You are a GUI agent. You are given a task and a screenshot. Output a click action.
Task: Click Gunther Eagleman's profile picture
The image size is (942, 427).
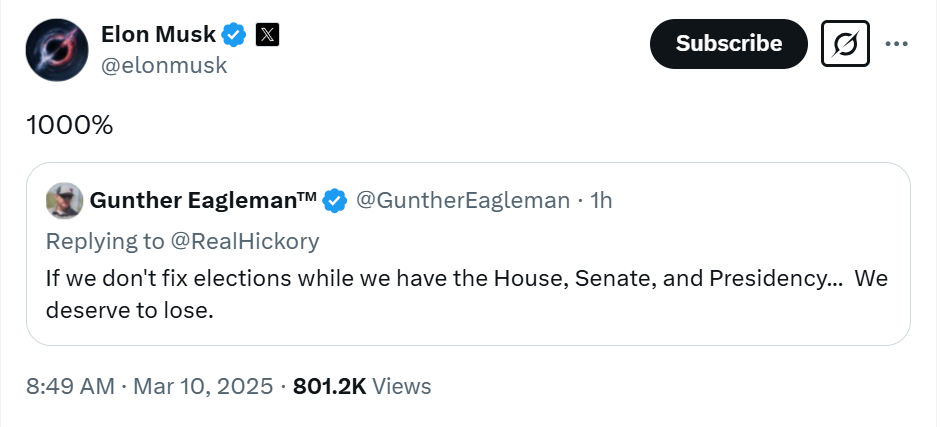tap(64, 201)
